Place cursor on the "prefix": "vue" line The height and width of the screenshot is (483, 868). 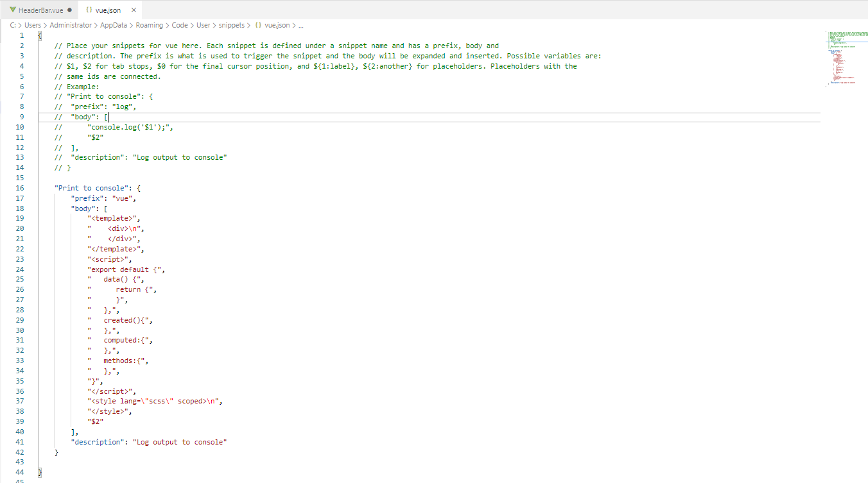tap(103, 198)
